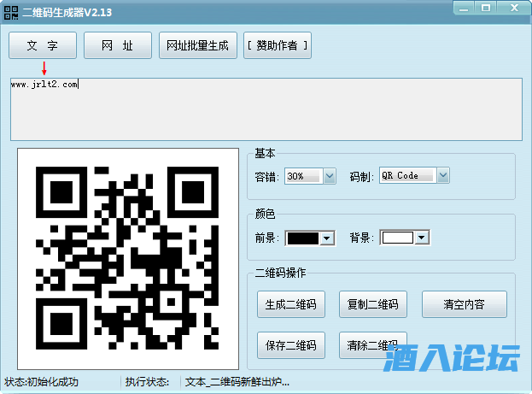Click the 赞助作者 sponsor author button
Viewport: 532px width, 394px height.
tap(278, 45)
